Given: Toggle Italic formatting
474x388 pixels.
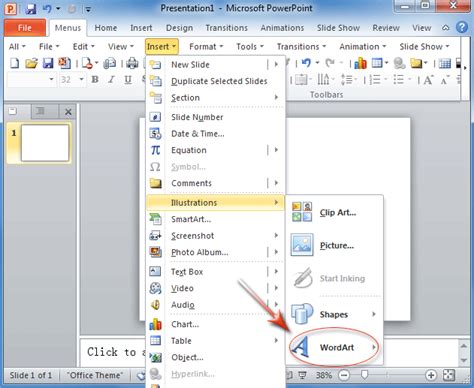Looking at the screenshot, I should [111, 79].
